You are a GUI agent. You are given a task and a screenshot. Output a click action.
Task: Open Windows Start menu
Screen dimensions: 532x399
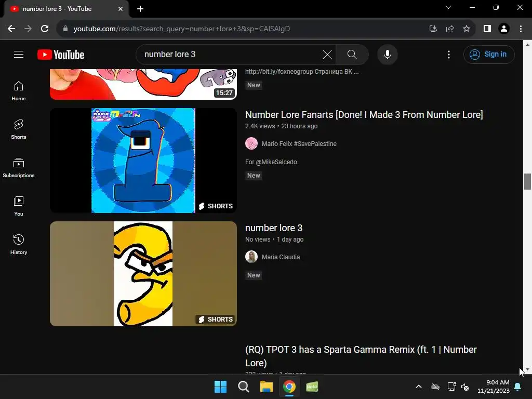(220, 387)
